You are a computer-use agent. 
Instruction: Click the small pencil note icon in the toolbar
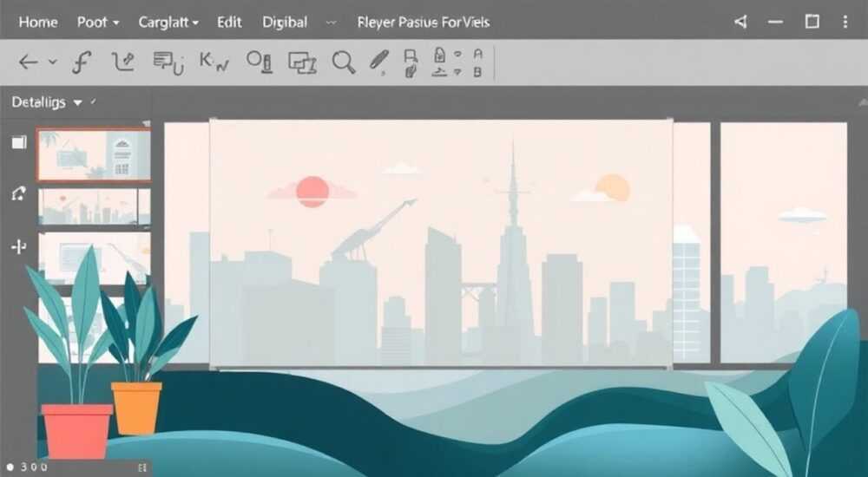coord(411,71)
